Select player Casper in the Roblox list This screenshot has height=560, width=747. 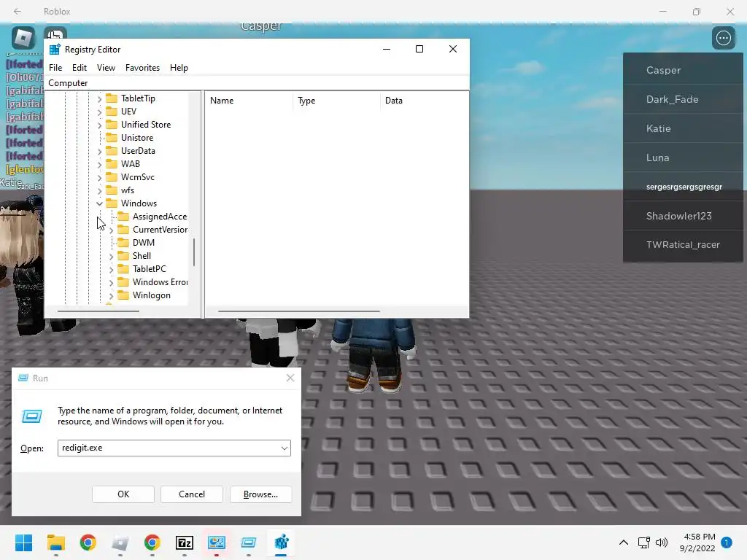click(x=683, y=71)
